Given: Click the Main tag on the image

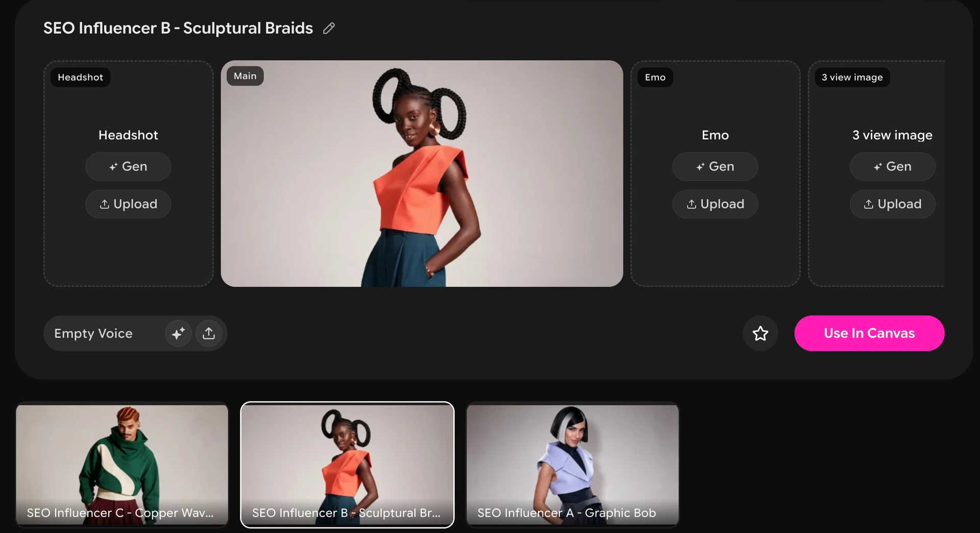Looking at the screenshot, I should coord(245,76).
